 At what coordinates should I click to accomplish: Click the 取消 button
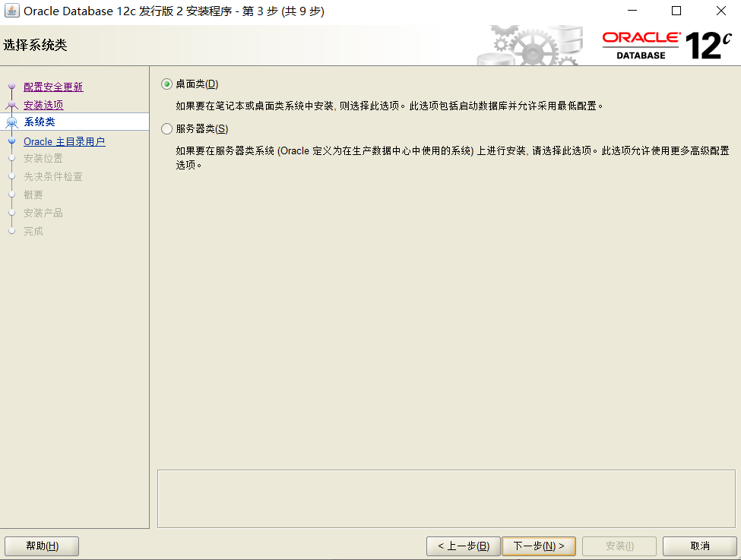click(x=699, y=546)
